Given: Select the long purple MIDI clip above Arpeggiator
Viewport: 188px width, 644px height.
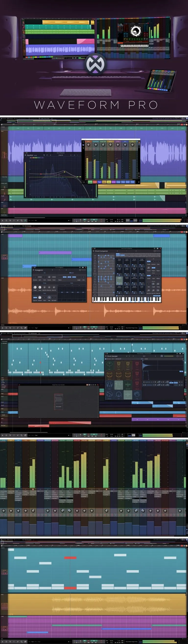Looking at the screenshot, I should coord(55,253).
